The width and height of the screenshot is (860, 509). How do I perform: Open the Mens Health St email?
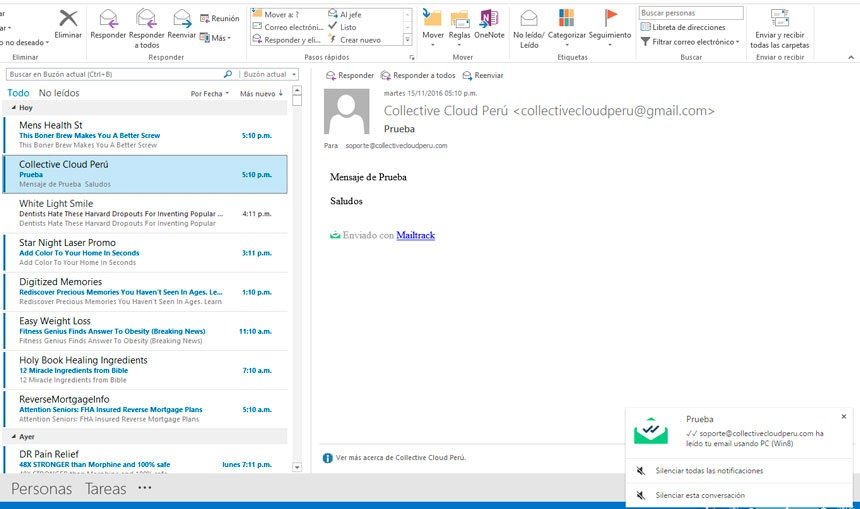[x=145, y=135]
